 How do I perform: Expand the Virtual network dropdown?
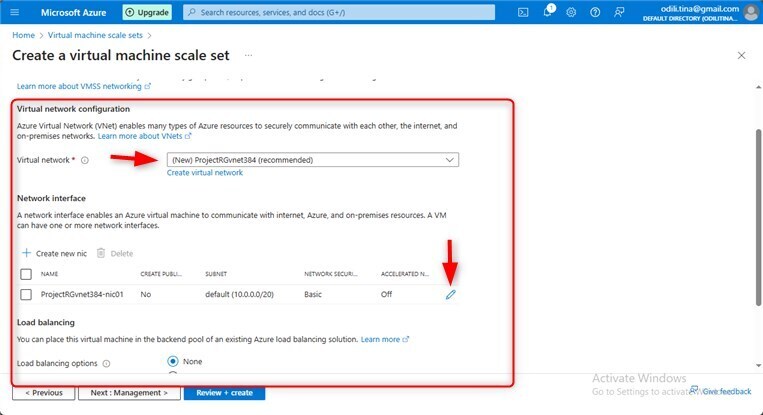click(313, 160)
